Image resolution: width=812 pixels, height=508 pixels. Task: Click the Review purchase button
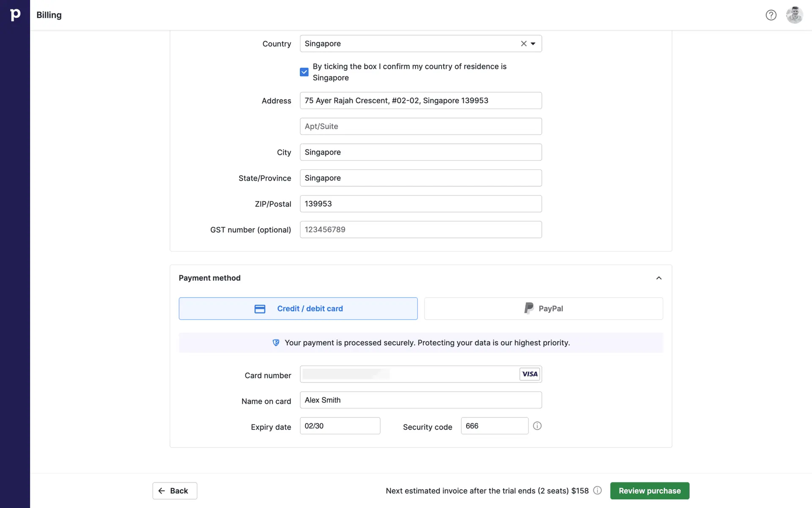[649, 491]
